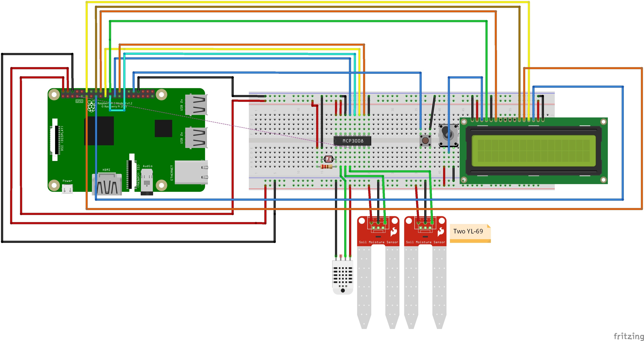The width and height of the screenshot is (644, 341).
Task: Select the large black processor chip on Pi
Action: point(99,131)
